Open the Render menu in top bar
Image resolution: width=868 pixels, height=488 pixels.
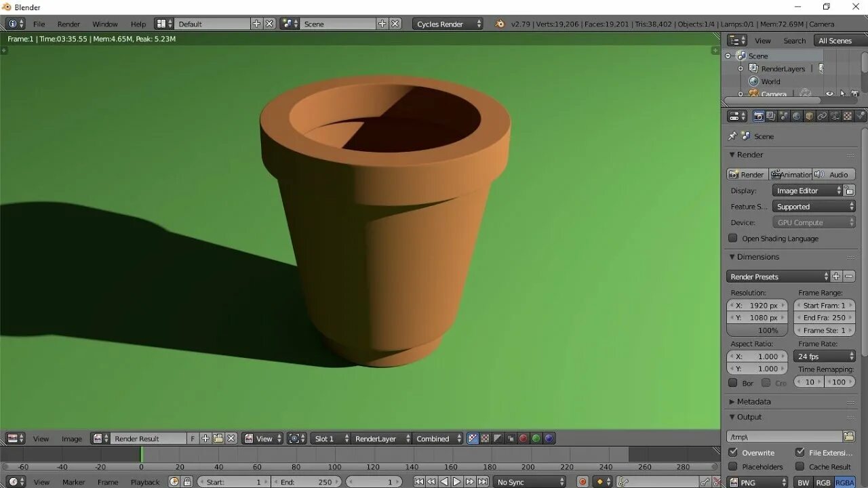(x=68, y=24)
